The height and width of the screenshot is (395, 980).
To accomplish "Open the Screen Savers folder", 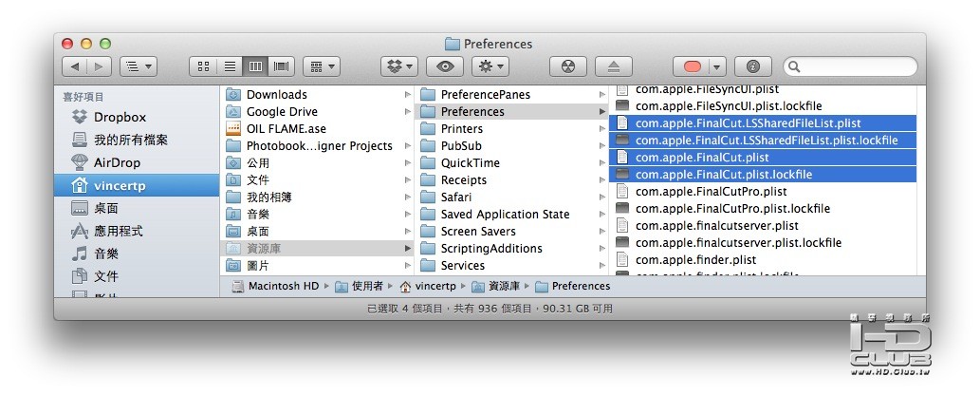I will 512,232.
